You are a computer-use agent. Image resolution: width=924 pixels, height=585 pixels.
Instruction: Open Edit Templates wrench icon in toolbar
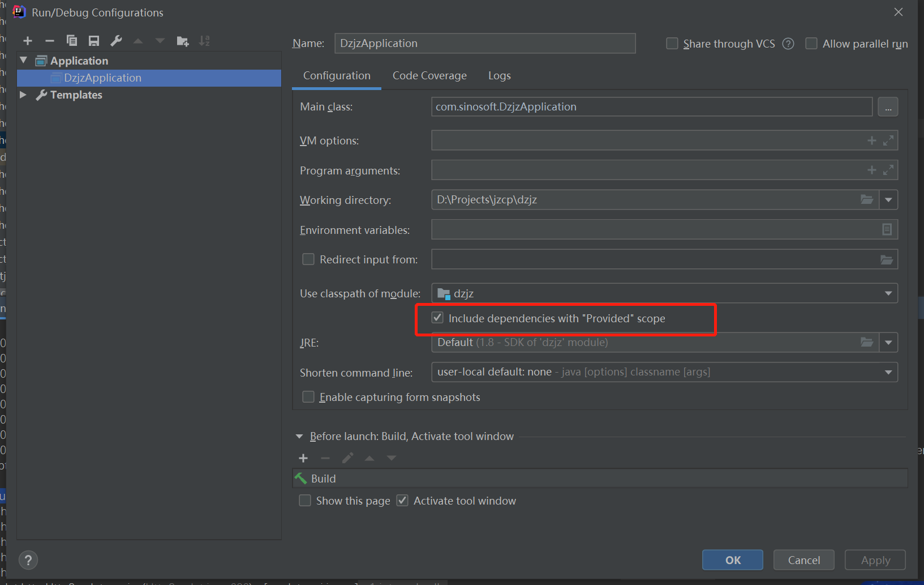116,41
